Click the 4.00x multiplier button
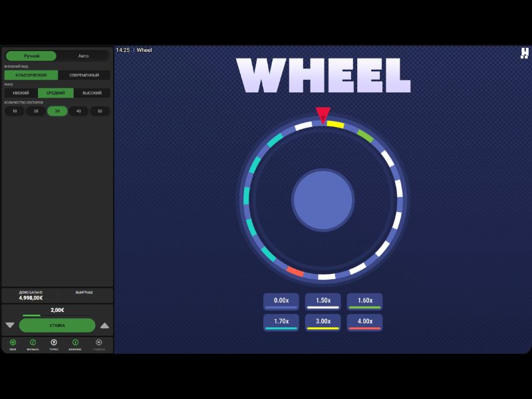The width and height of the screenshot is (532, 399). 364,322
